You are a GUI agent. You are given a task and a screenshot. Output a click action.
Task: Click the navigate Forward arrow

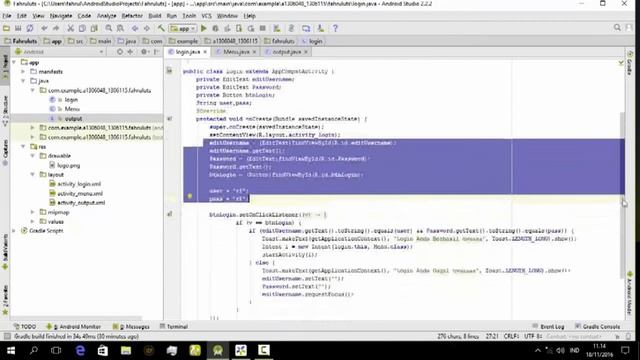pyautogui.click(x=147, y=28)
